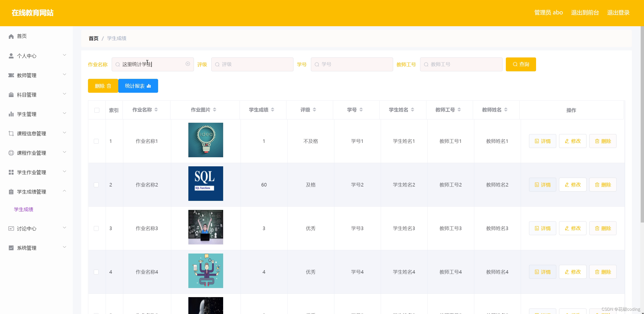This screenshot has width=644, height=314.
Task: Click the home icon in sidebar
Action: pos(11,36)
